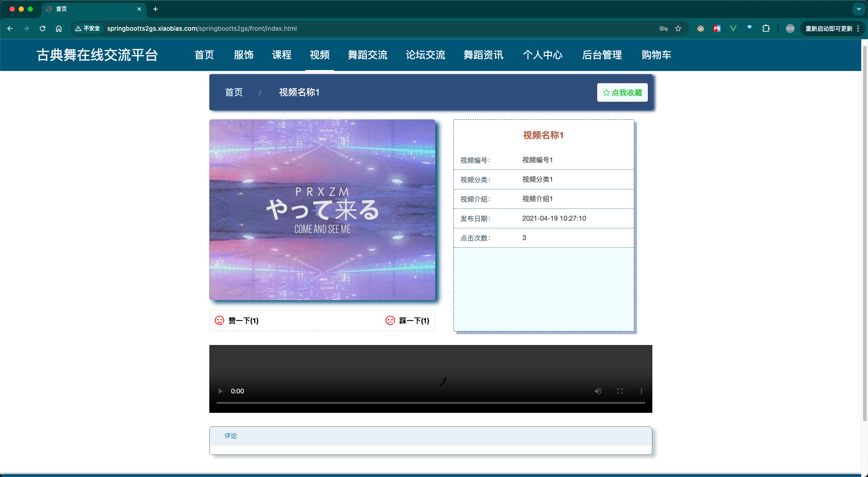Click the 视频名称1 red title heading

point(543,135)
